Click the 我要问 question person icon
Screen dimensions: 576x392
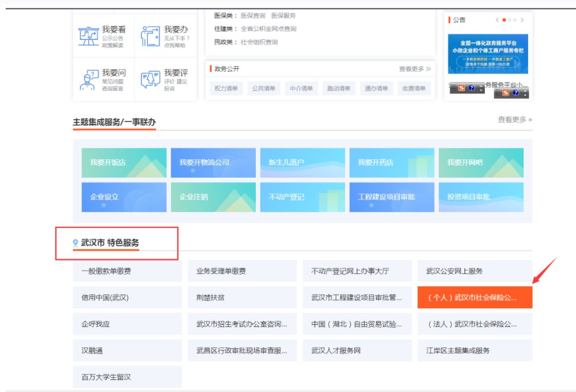pos(88,80)
